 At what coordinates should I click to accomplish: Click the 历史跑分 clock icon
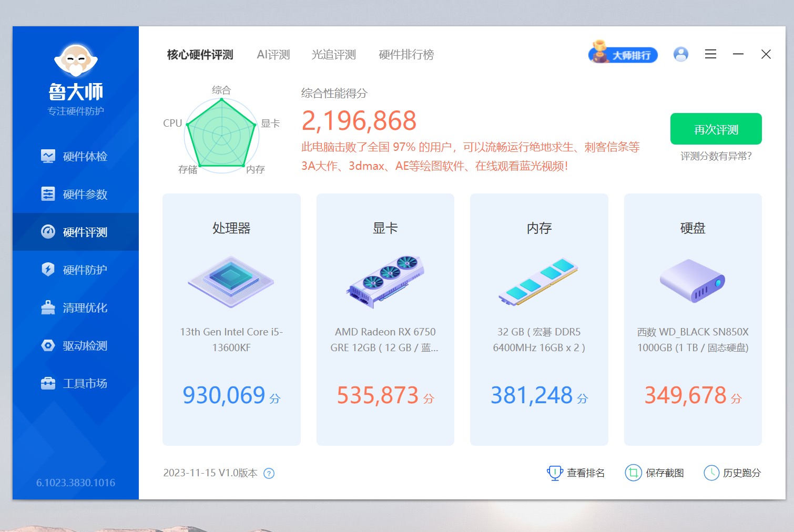711,473
